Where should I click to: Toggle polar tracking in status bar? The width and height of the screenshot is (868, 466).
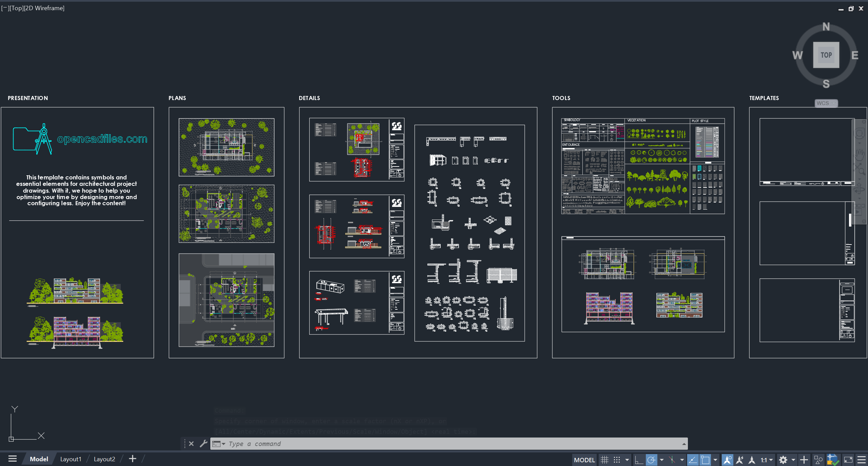coord(651,460)
